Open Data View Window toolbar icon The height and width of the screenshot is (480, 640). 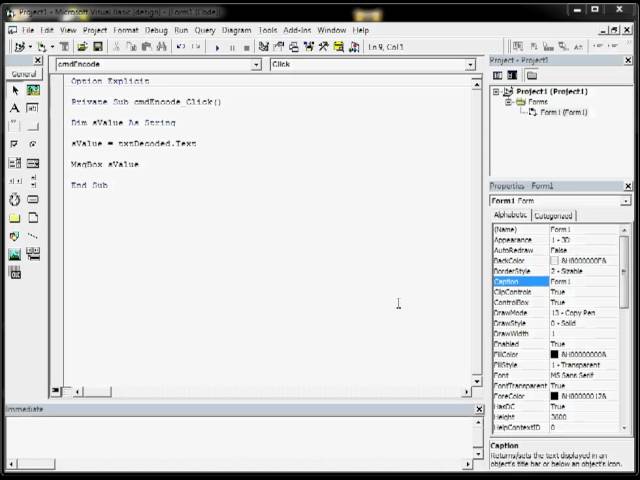(x=339, y=47)
